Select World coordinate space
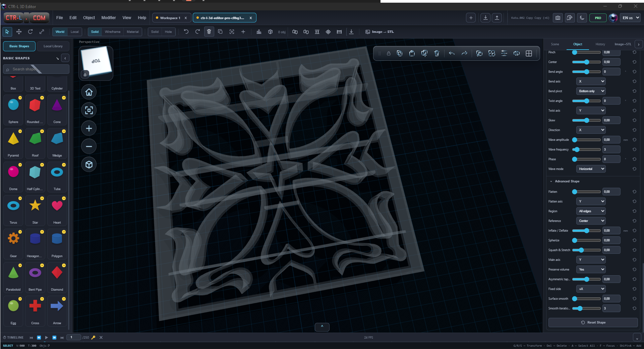This screenshot has height=349, width=644. tap(60, 32)
